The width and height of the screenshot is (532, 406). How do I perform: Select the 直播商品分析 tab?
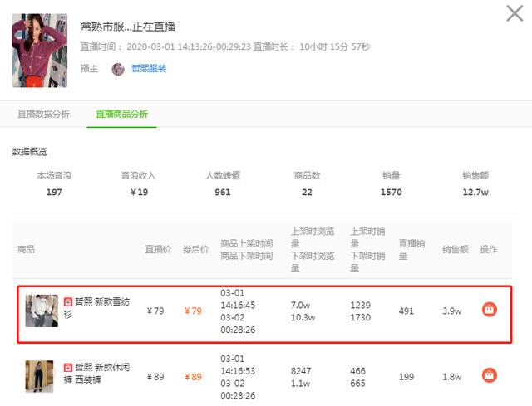pos(122,114)
